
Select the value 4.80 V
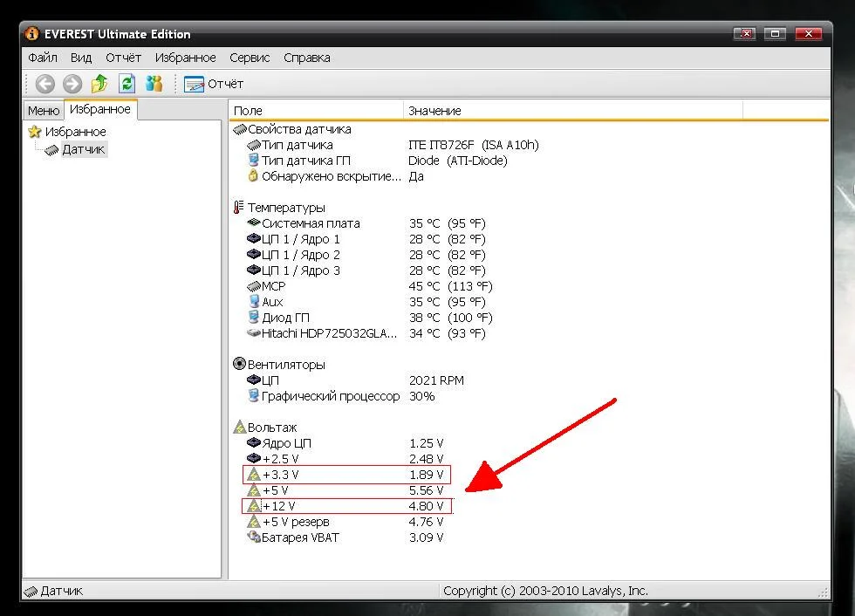click(427, 506)
